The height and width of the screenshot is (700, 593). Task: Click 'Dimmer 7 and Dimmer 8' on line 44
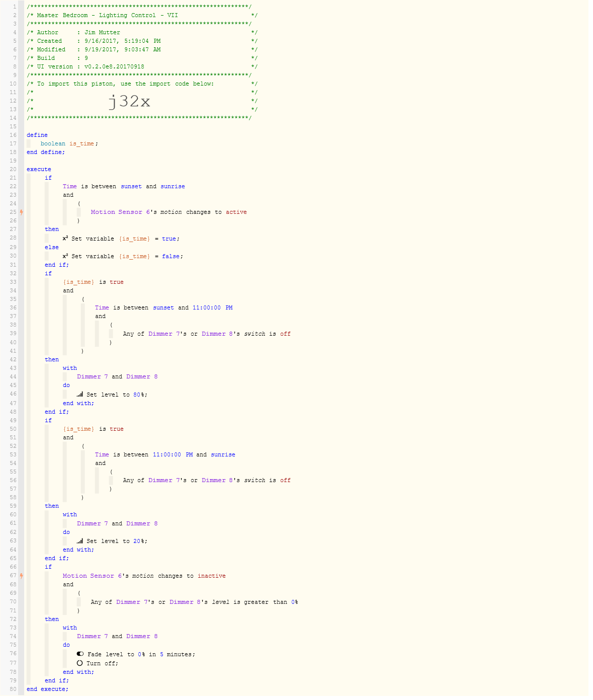pos(117,376)
